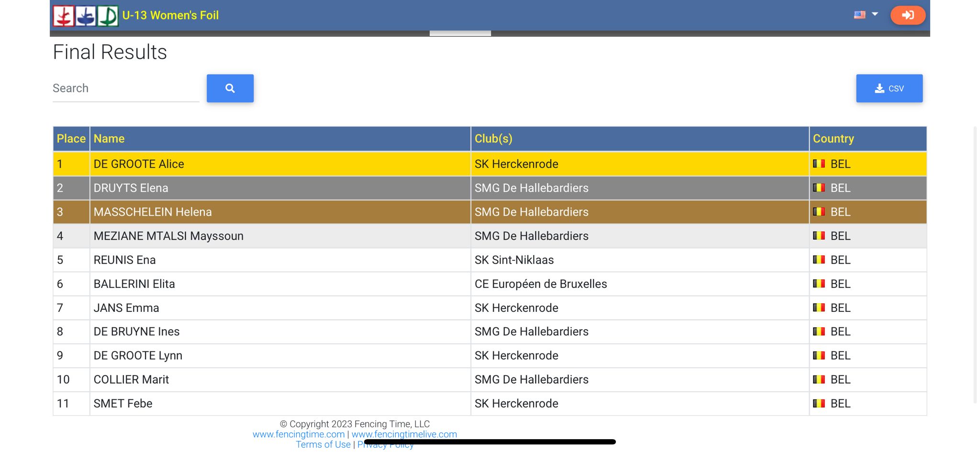Click Belgian flag in SMET Febe row
Viewport: 980px width, 453px height.
[x=819, y=404]
